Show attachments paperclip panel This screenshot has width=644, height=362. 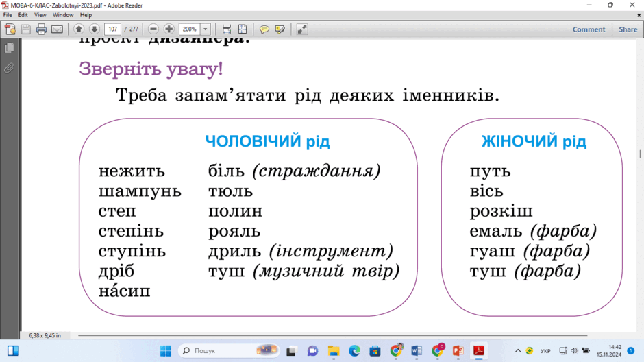[x=9, y=68]
